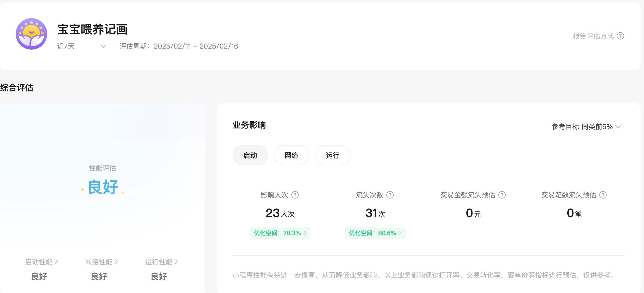Click the 性能评估 label
The image size is (644, 293).
[x=102, y=168]
